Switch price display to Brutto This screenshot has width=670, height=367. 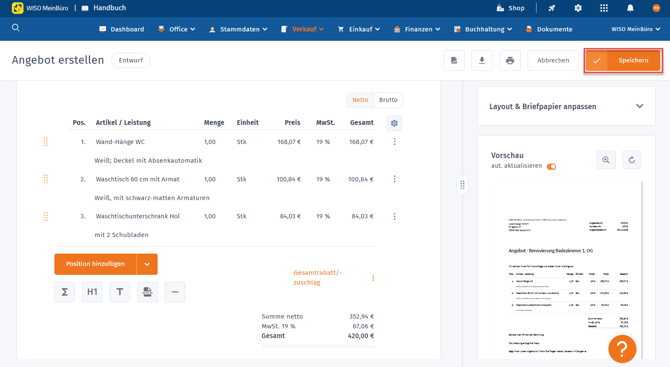pyautogui.click(x=388, y=100)
